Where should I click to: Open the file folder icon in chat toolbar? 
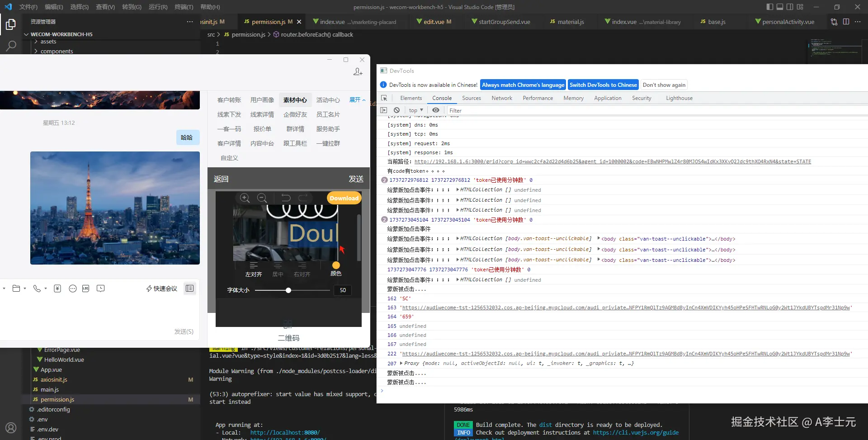point(16,289)
